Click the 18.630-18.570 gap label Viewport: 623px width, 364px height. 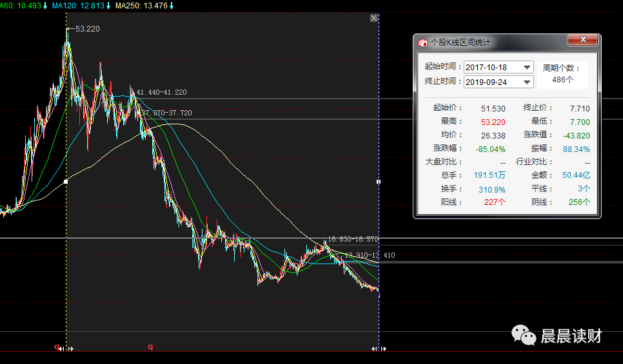[353, 239]
